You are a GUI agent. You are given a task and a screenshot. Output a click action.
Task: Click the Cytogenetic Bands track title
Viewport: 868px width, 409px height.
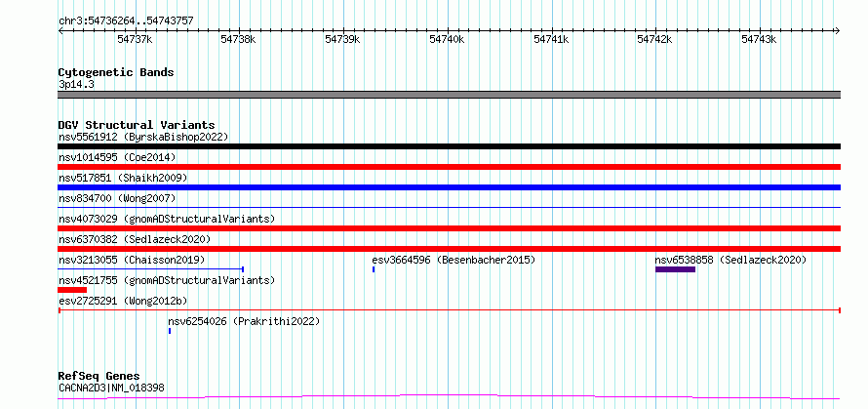point(116,72)
